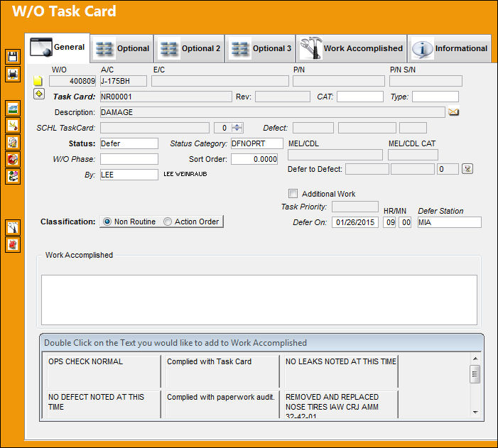Open the yellow note icon
Image resolution: width=498 pixels, height=448 pixels.
point(38,81)
